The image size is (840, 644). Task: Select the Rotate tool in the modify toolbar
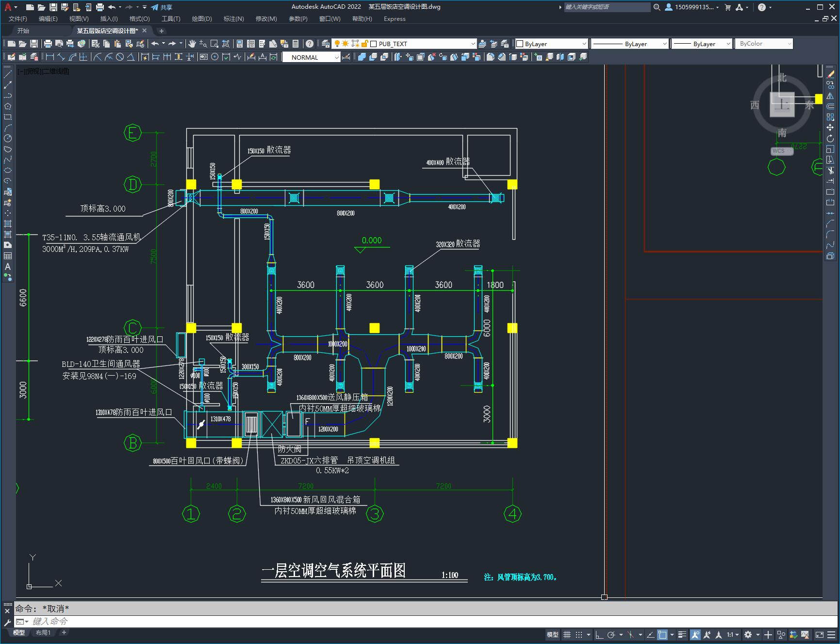point(830,138)
